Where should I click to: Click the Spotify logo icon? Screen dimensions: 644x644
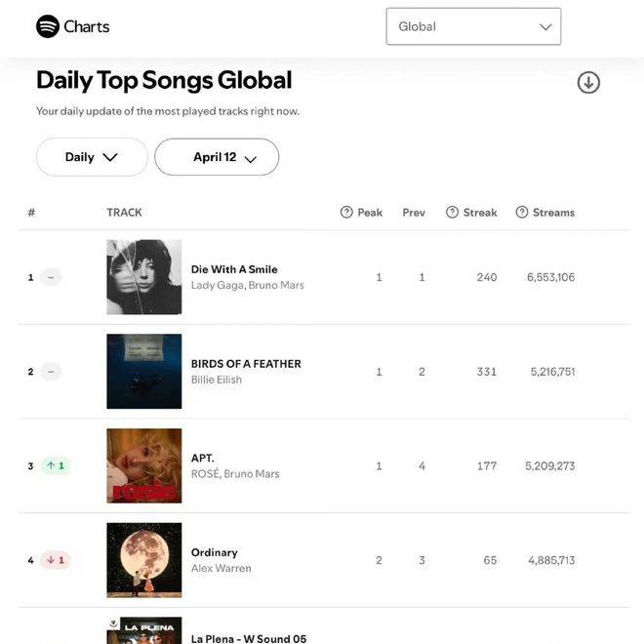point(48,26)
